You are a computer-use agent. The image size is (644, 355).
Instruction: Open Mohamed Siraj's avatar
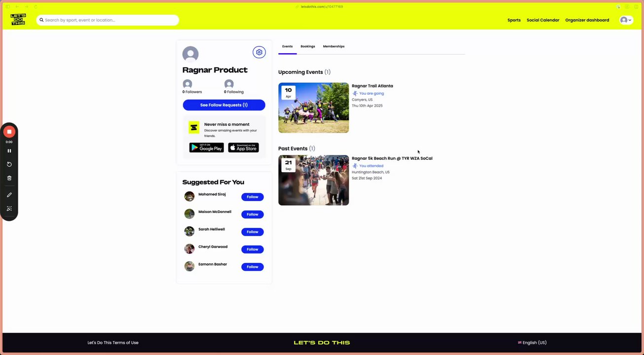pyautogui.click(x=189, y=197)
